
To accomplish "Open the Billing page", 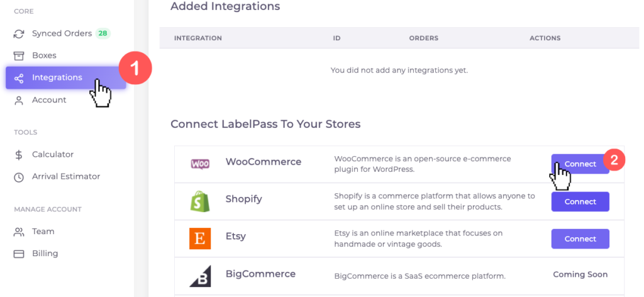I will point(45,254).
